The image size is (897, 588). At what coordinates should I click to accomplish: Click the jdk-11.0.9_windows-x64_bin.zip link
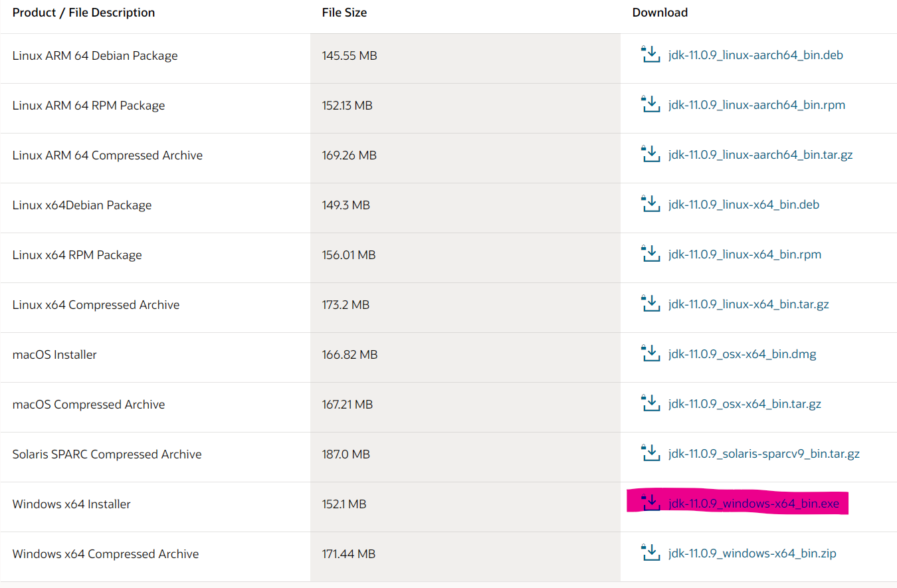coord(752,553)
